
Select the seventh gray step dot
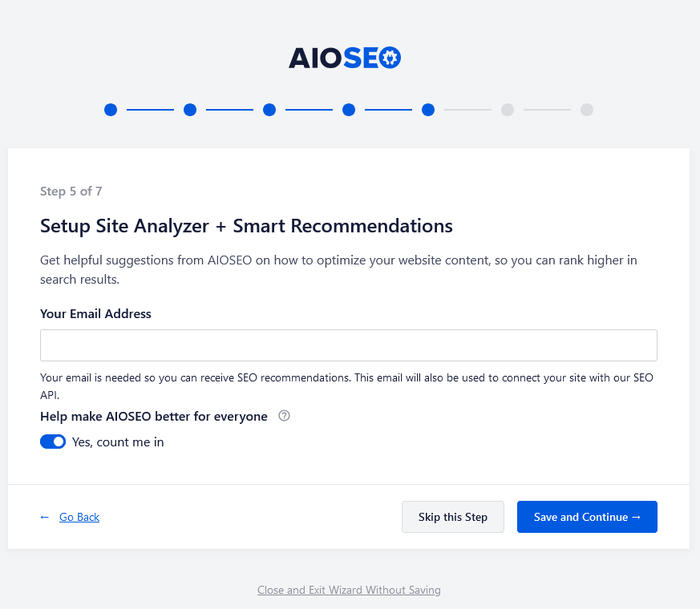587,110
